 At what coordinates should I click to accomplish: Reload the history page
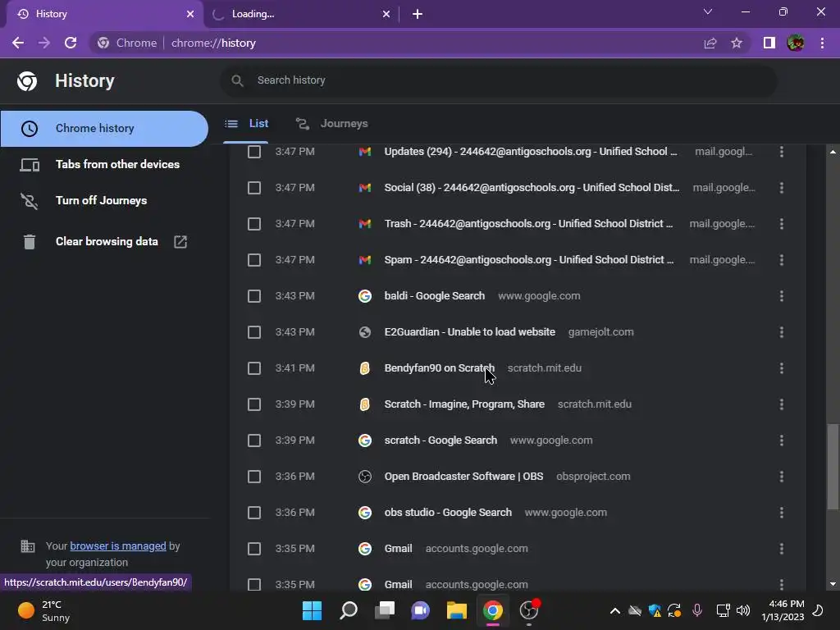click(x=71, y=43)
